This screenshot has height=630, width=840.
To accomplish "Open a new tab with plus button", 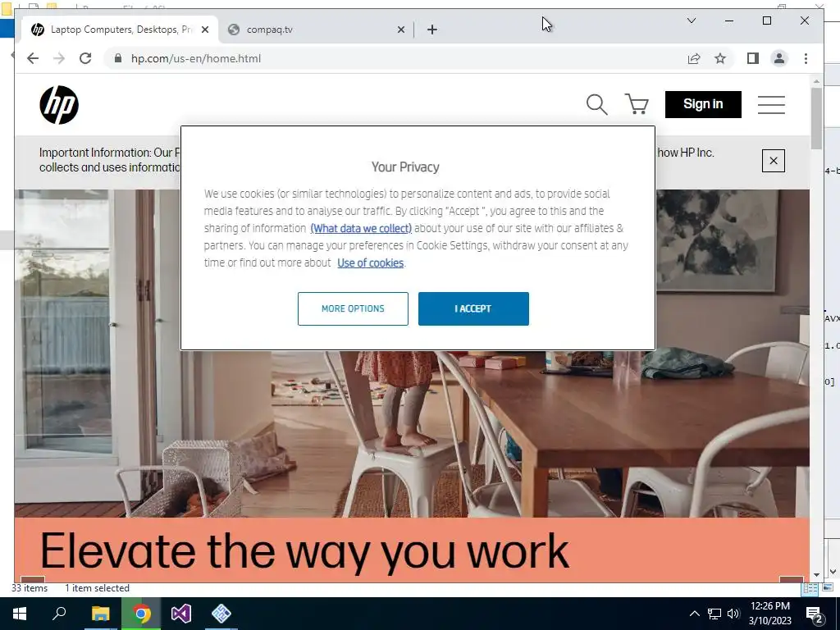I will pyautogui.click(x=432, y=30).
